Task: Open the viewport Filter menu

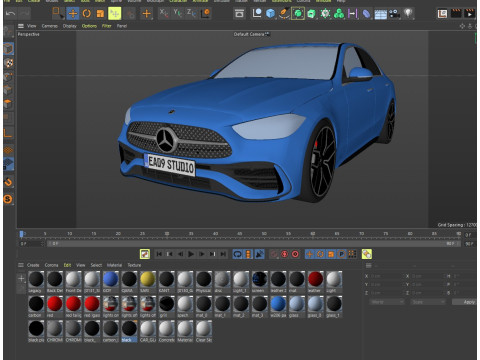Action: (107, 26)
